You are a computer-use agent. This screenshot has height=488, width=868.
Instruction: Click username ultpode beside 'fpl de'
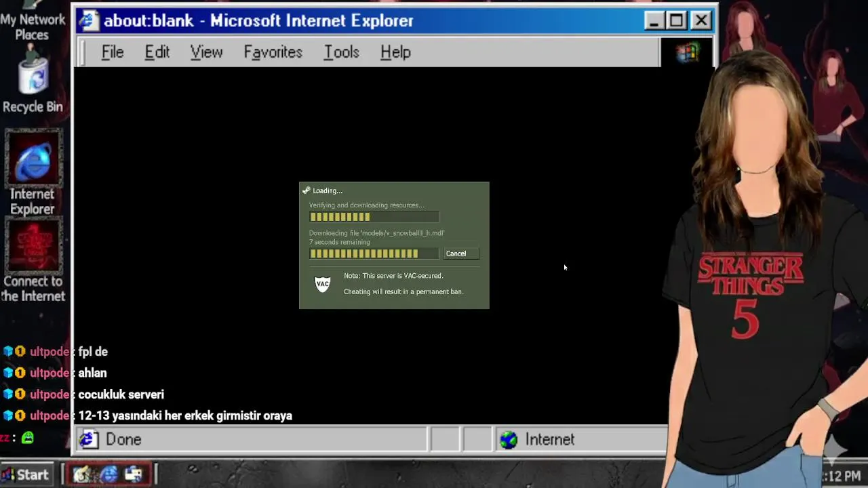click(50, 352)
